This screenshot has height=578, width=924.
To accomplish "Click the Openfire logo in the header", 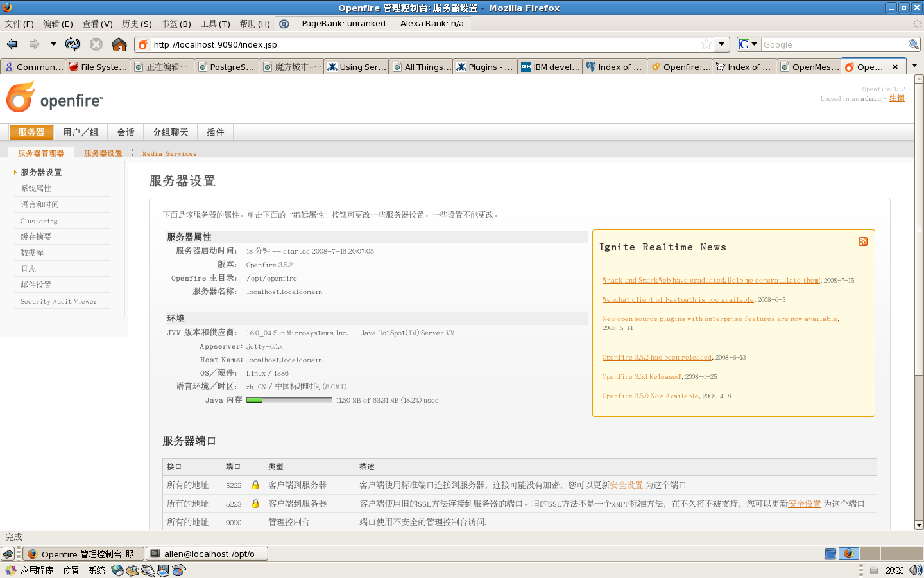I will [x=54, y=98].
